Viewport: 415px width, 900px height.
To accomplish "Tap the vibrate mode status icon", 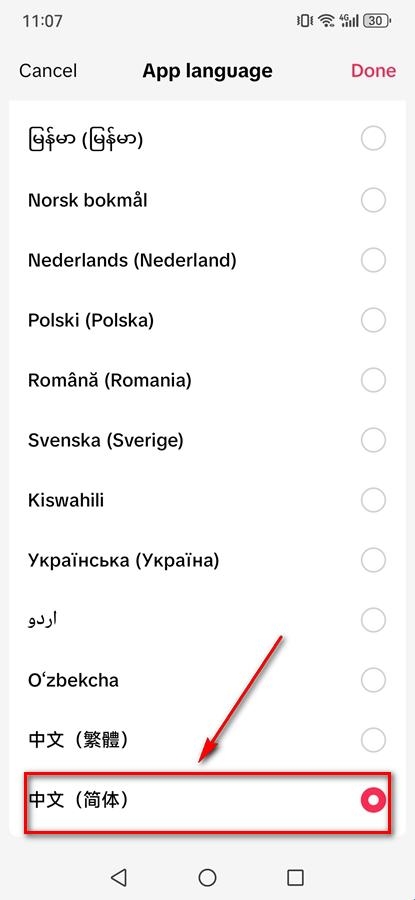I will click(305, 21).
